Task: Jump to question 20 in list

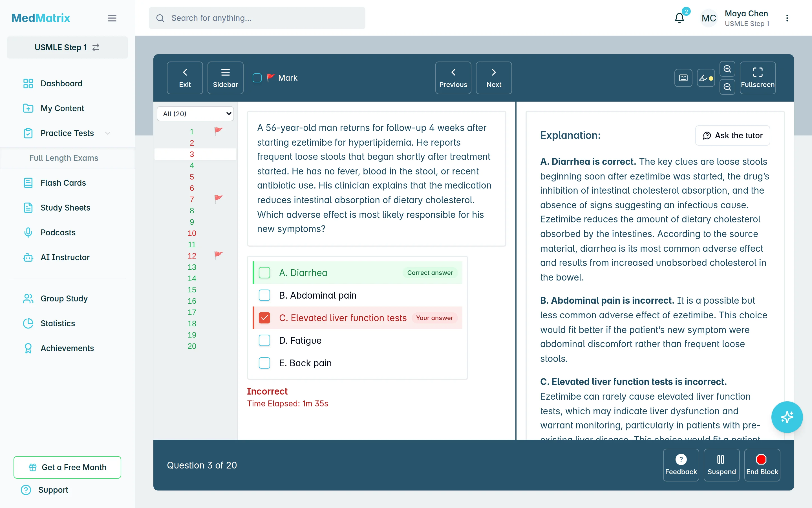Action: [192, 346]
